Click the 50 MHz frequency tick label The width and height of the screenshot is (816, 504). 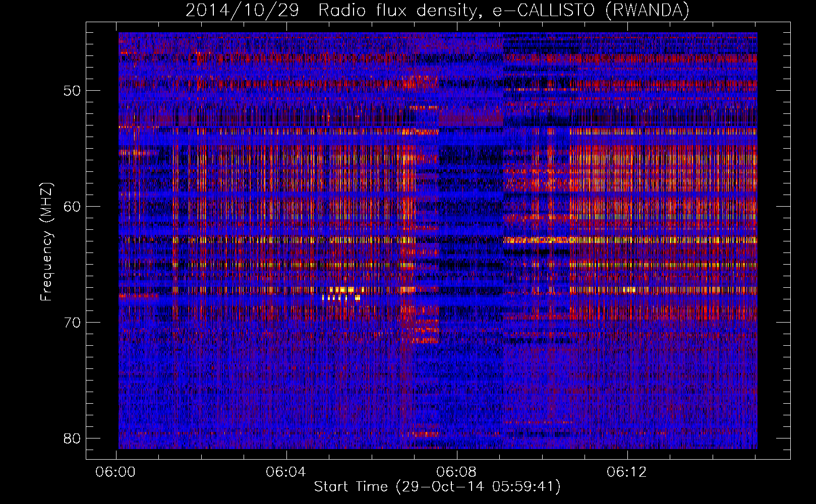(72, 91)
